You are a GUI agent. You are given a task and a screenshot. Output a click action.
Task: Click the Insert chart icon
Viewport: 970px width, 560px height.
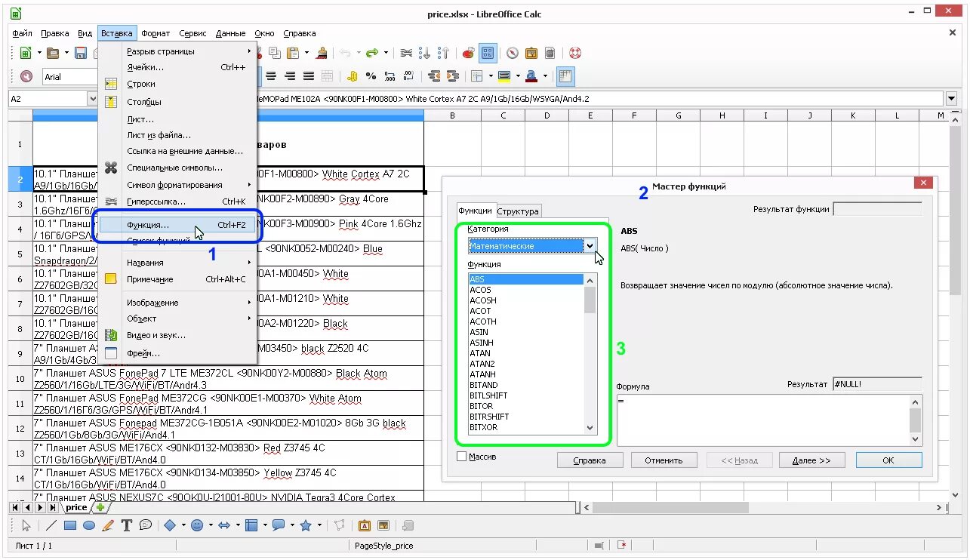469,53
